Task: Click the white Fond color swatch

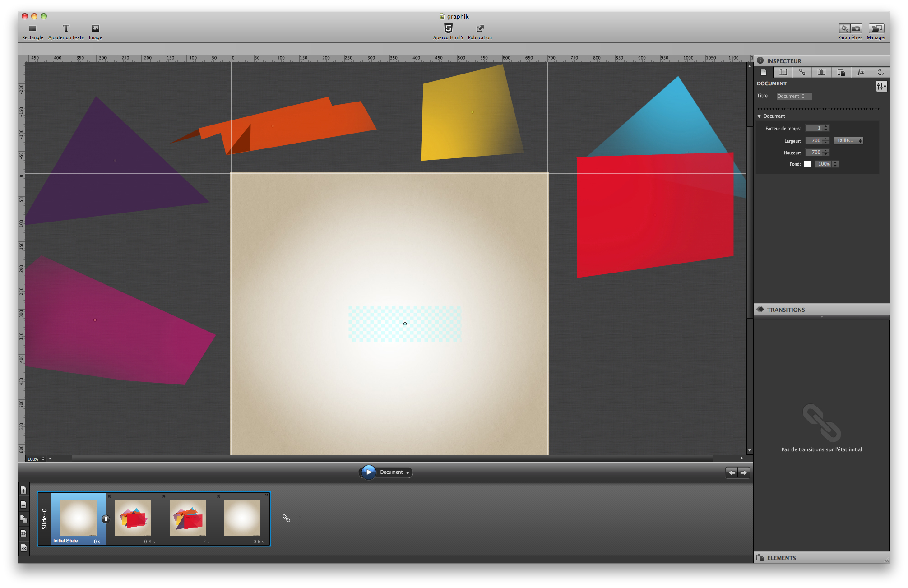Action: (807, 164)
